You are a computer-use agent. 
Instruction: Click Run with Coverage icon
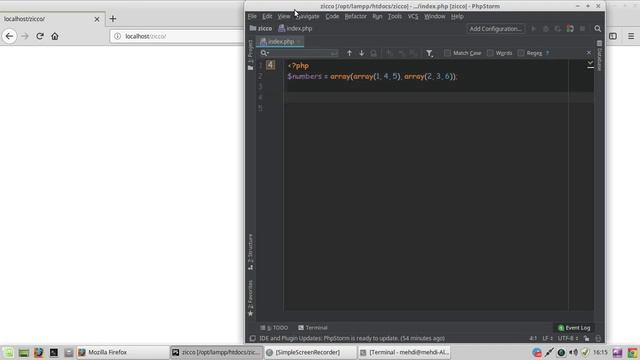pos(558,29)
